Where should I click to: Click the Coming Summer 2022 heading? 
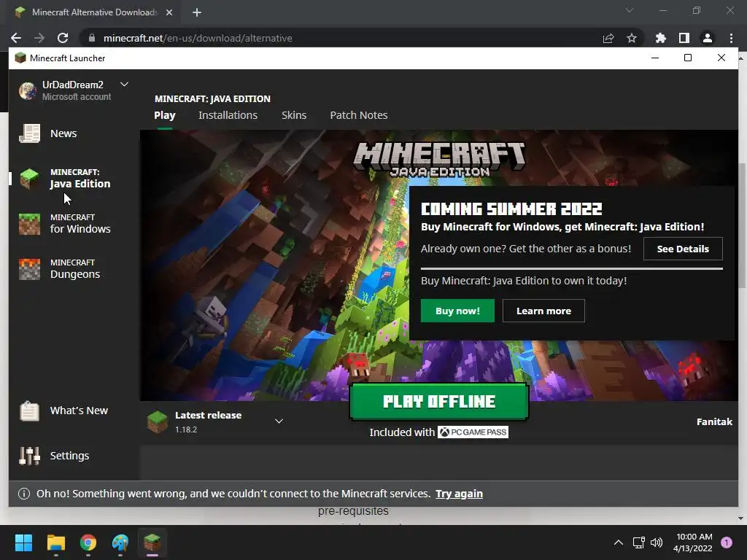pos(511,209)
